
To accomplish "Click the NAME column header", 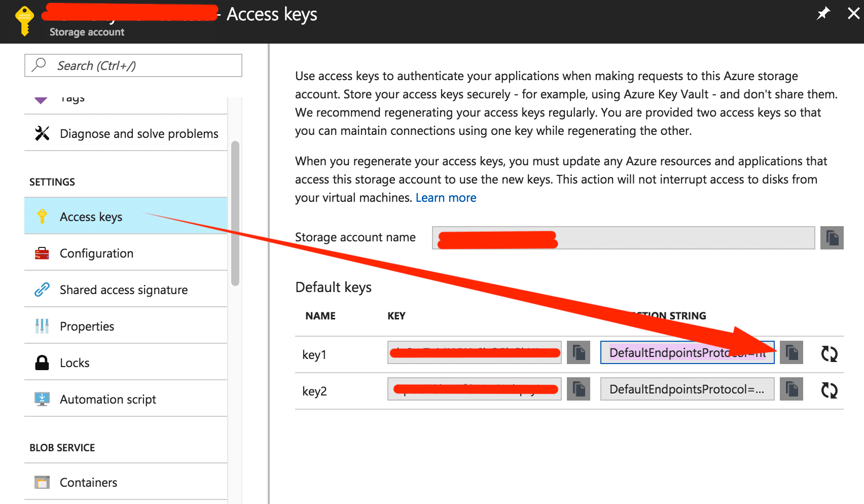I will point(320,316).
